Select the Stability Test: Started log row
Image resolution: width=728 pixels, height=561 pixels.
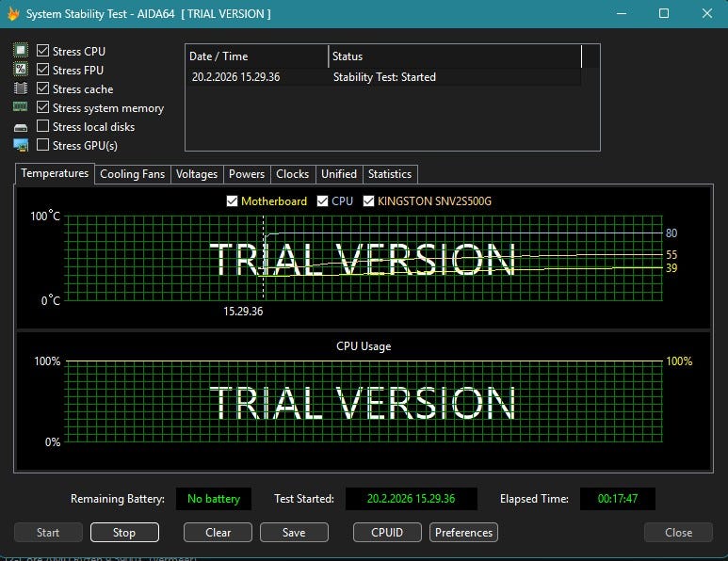click(384, 77)
